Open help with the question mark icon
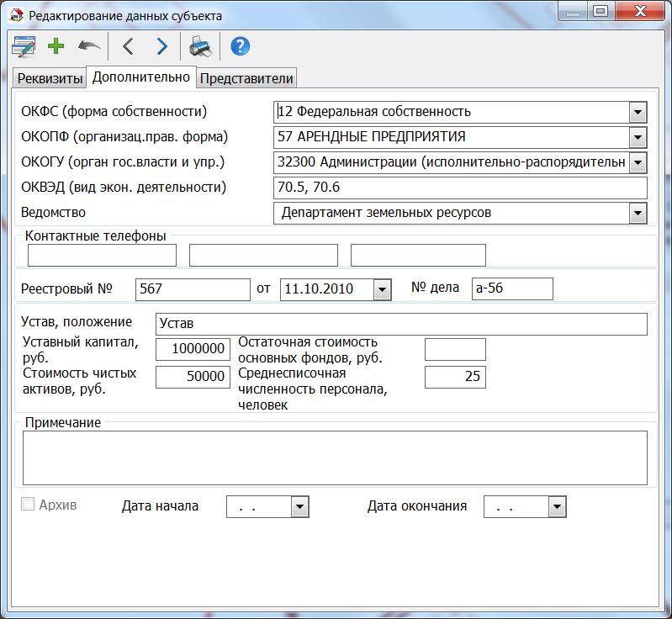This screenshot has width=672, height=619. pos(240,46)
